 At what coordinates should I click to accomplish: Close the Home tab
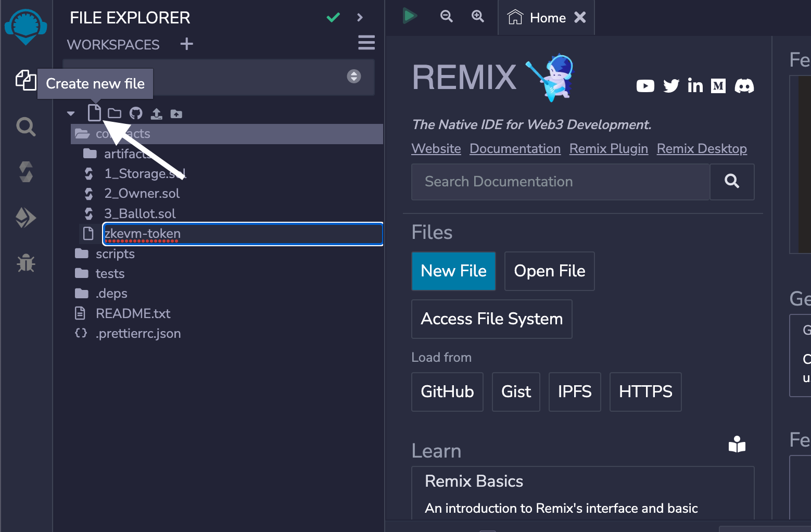(580, 18)
